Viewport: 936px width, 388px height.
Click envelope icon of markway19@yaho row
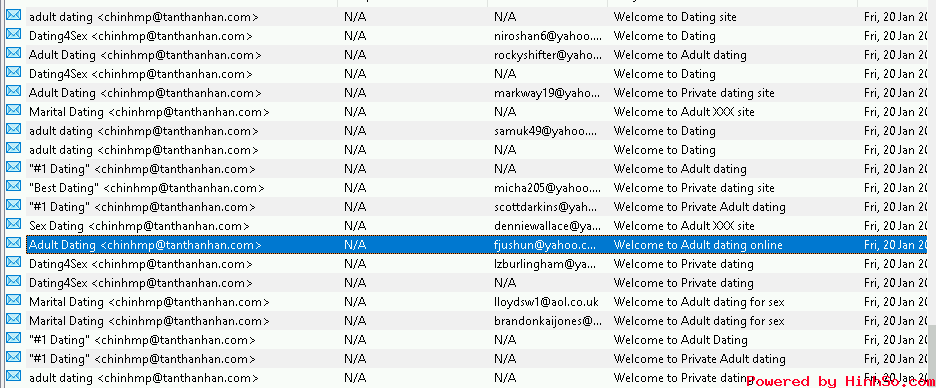(13, 92)
